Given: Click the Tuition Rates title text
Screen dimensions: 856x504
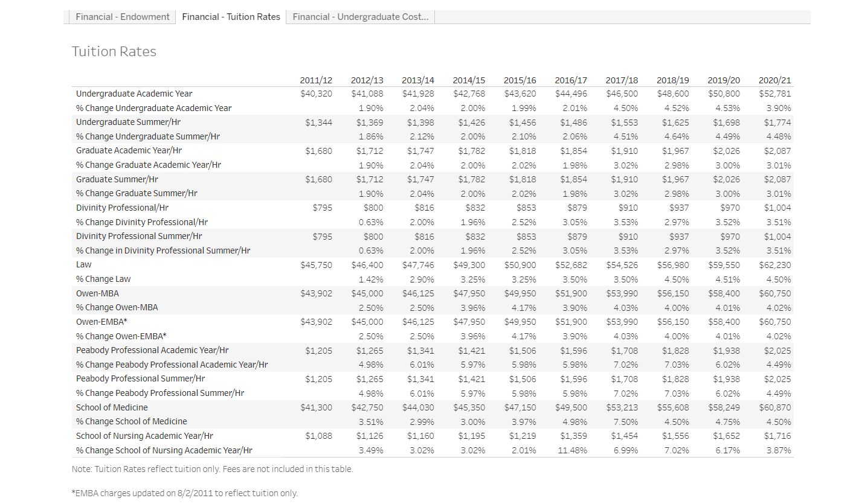Looking at the screenshot, I should click(x=114, y=51).
